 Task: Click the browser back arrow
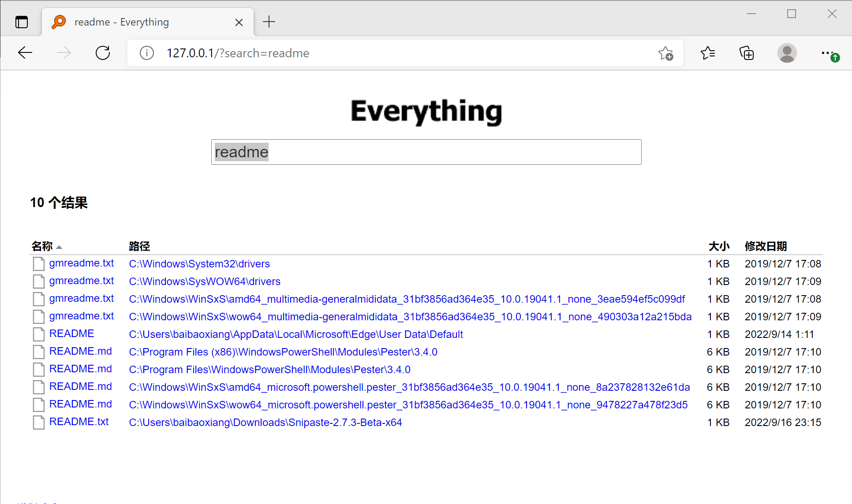(25, 53)
